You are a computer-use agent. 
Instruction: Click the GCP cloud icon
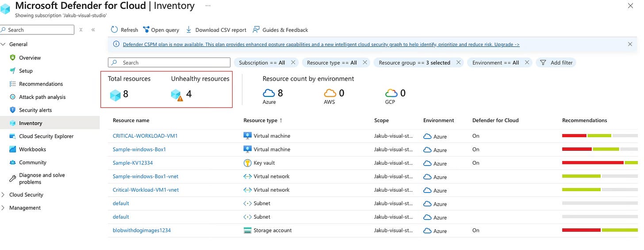(391, 93)
